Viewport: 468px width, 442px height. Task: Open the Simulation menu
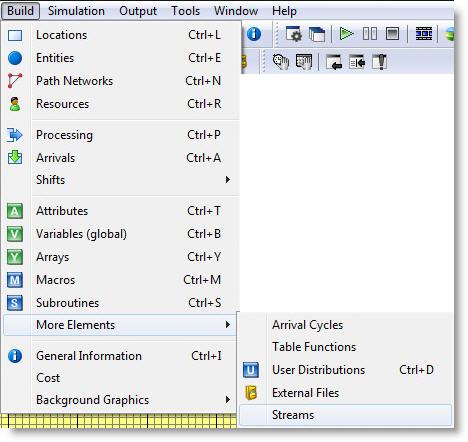click(x=76, y=11)
